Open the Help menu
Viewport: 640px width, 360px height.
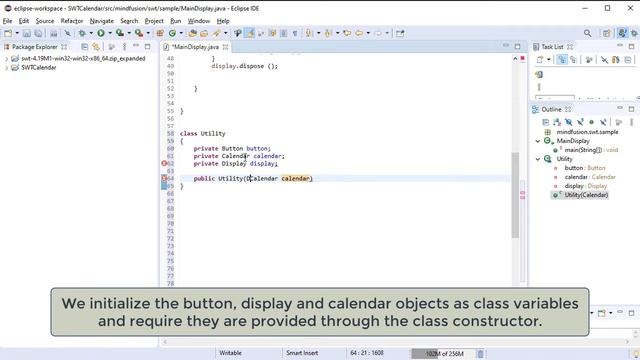tap(223, 21)
